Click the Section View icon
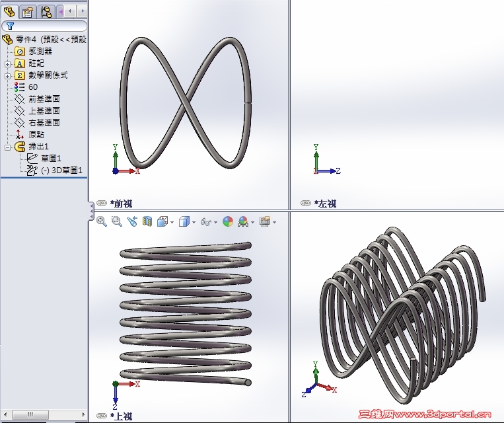The height and width of the screenshot is (423, 504). pos(147,221)
